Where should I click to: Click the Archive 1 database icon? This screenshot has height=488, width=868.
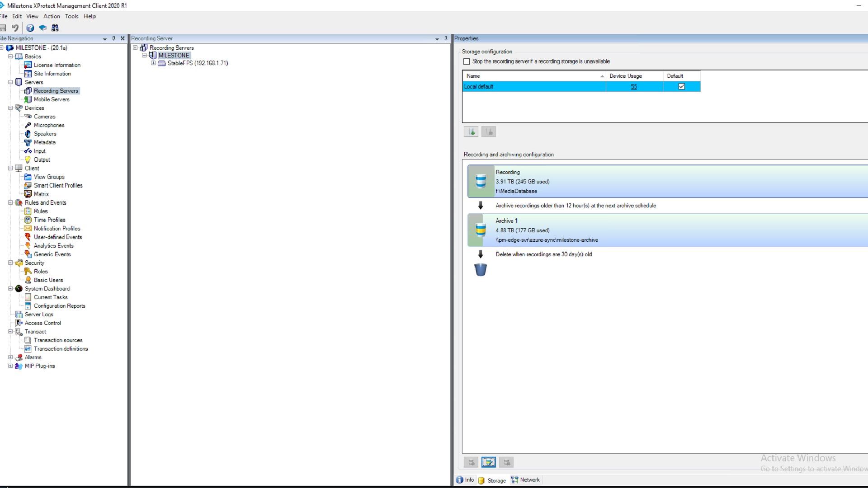[481, 230]
